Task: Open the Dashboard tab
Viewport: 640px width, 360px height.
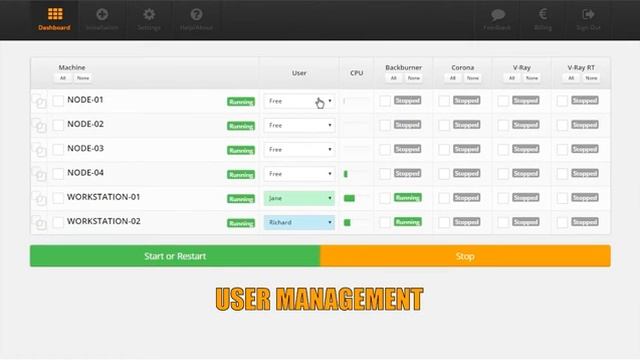Action: pyautogui.click(x=54, y=19)
